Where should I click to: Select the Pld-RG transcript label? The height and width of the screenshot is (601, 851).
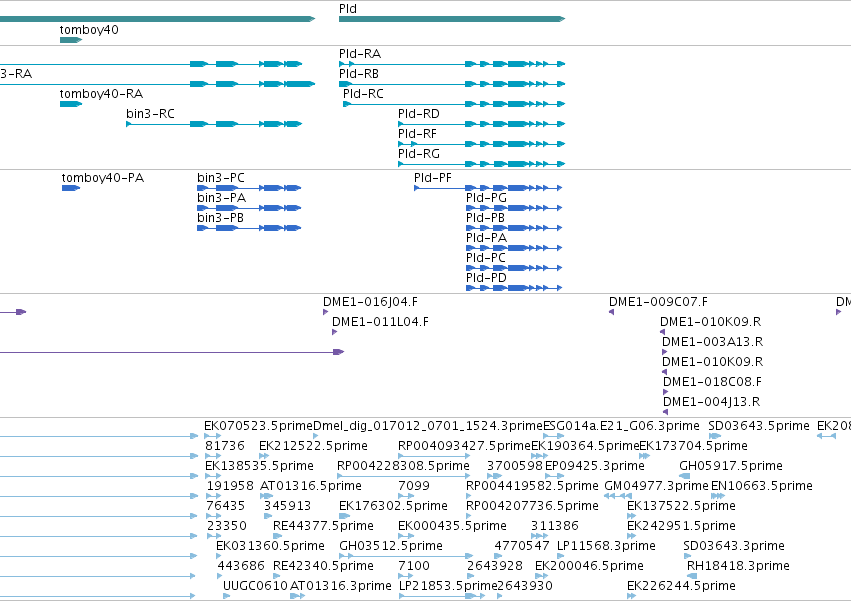point(418,154)
